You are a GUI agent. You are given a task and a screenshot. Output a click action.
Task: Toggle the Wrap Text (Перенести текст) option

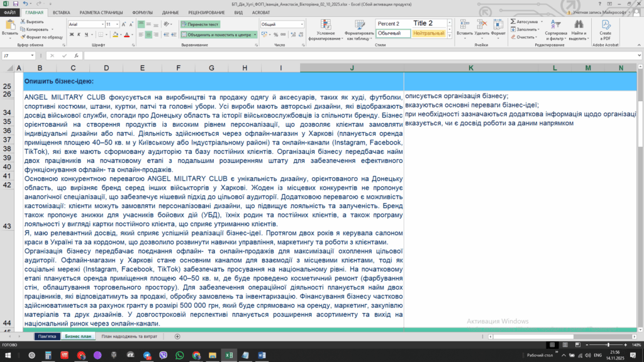201,24
